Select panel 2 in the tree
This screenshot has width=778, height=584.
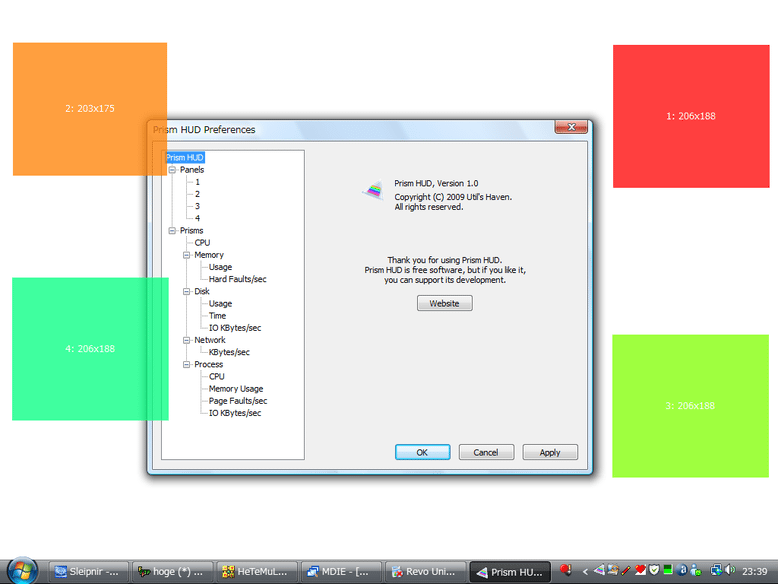pyautogui.click(x=197, y=194)
